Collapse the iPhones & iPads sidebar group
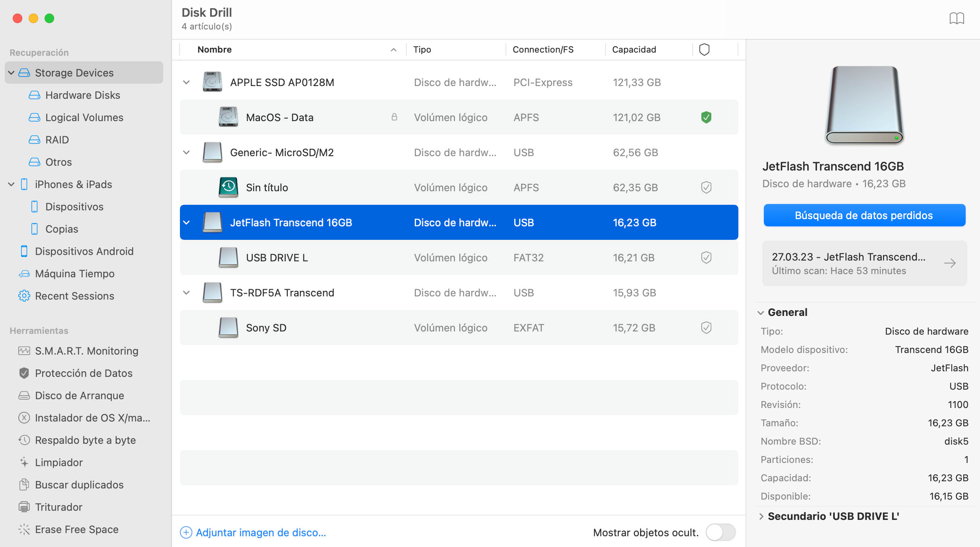 click(x=11, y=184)
